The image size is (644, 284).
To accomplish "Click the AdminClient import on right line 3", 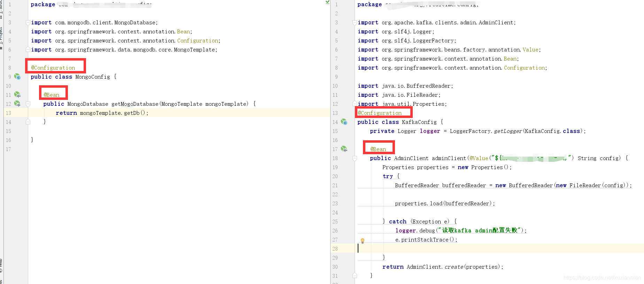I will 496,23.
